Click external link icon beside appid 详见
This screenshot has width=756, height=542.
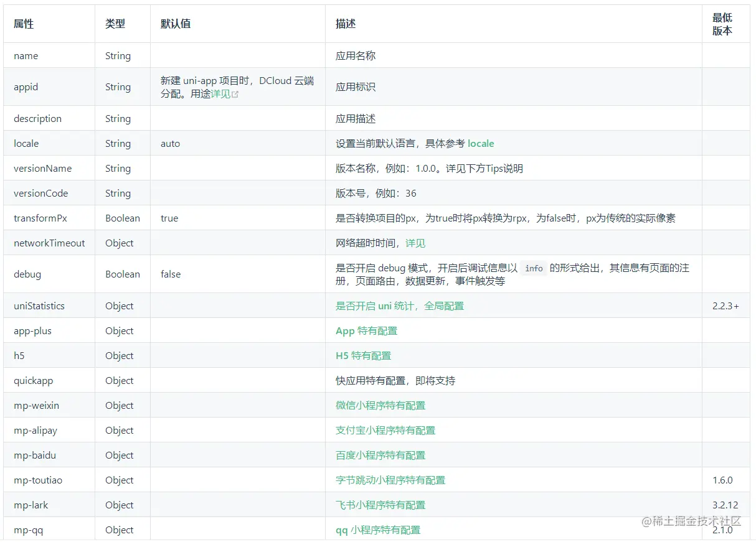[x=235, y=95]
